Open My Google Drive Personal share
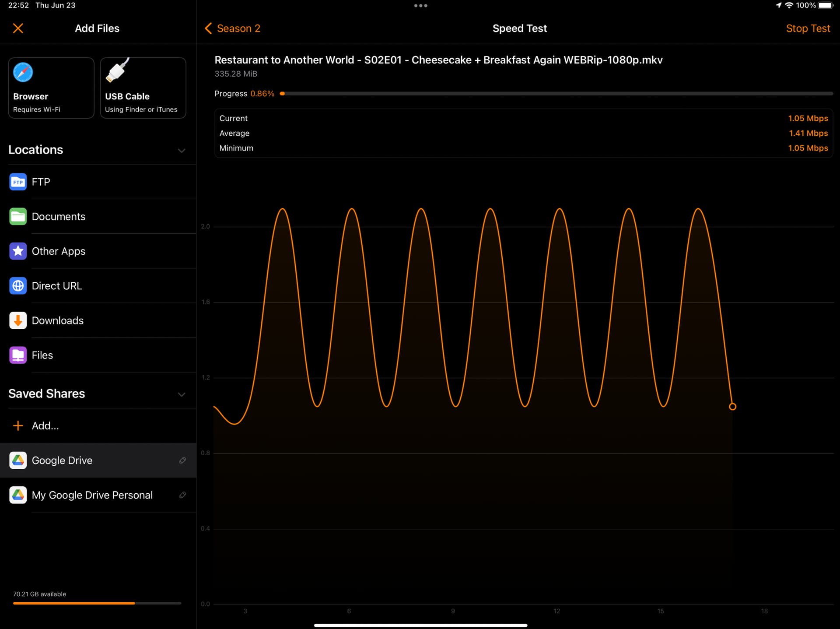840x629 pixels. point(92,495)
